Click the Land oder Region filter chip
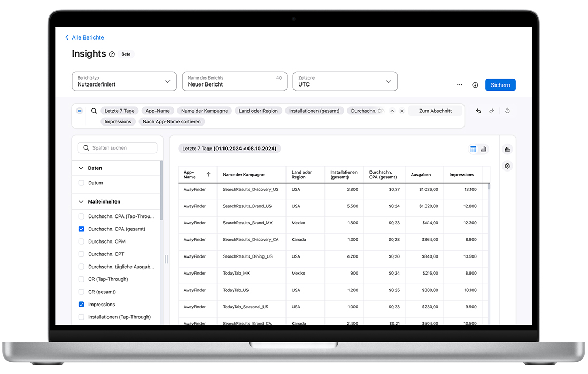Screen dimensions: 588x374 [258, 111]
